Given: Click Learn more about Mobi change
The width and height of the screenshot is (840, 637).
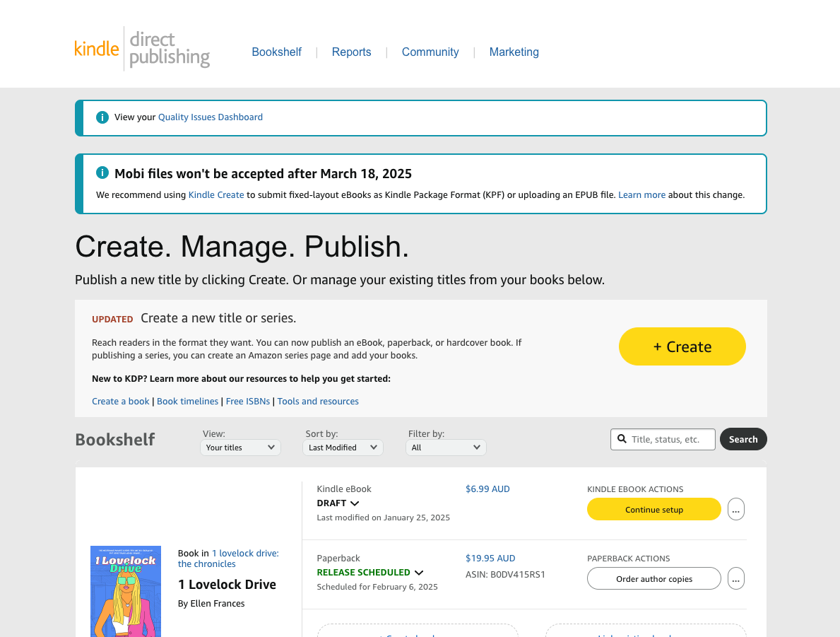Looking at the screenshot, I should coord(641,194).
